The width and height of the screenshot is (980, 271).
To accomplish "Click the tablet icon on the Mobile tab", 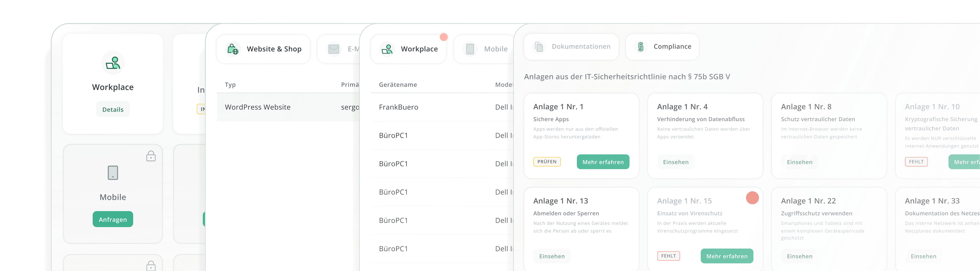I will (470, 49).
